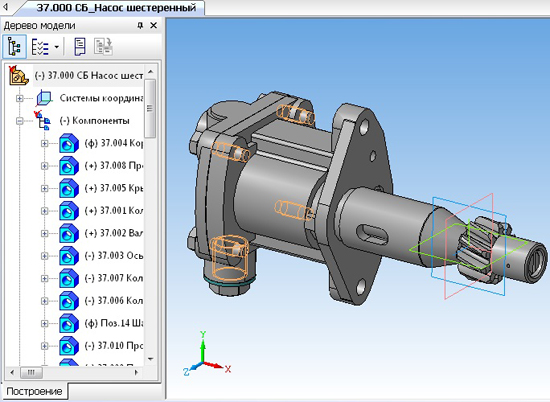Expand the (+) 37.008 component node
550x402 pixels.
coord(45,166)
